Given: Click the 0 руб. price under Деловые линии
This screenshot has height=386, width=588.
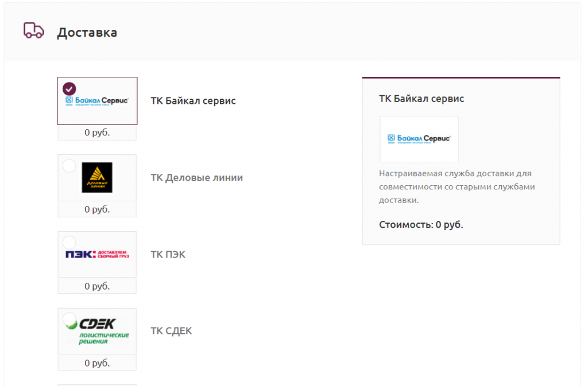Looking at the screenshot, I should [97, 209].
